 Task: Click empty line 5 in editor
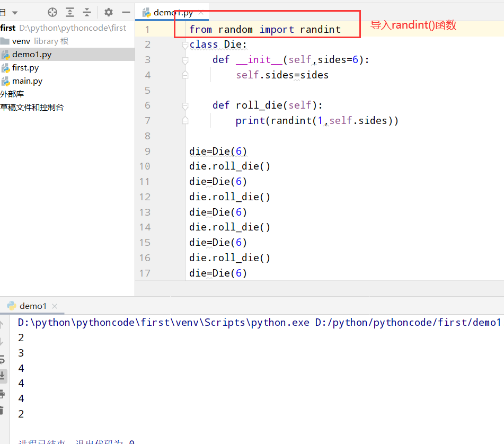click(344, 90)
